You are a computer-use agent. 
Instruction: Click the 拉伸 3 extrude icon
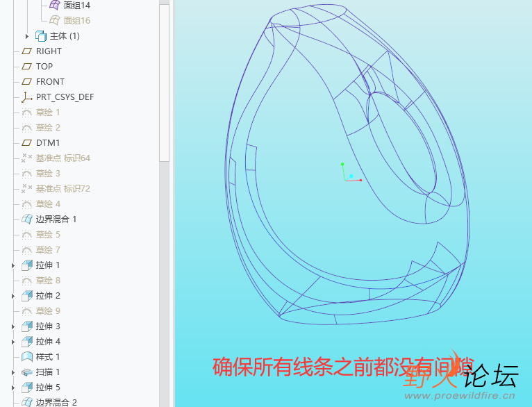27,326
